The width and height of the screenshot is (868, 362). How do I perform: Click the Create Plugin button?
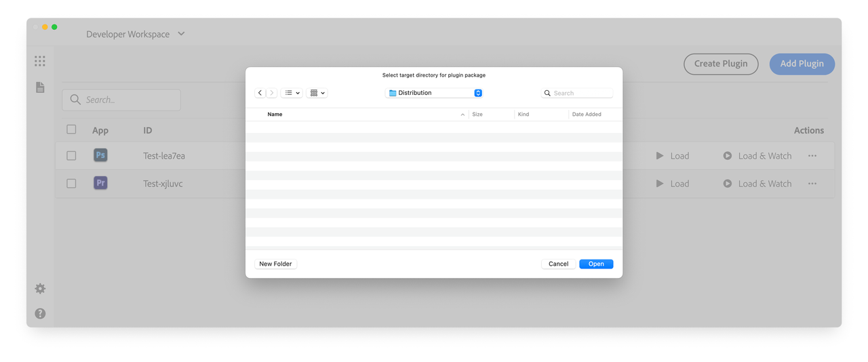pyautogui.click(x=721, y=64)
